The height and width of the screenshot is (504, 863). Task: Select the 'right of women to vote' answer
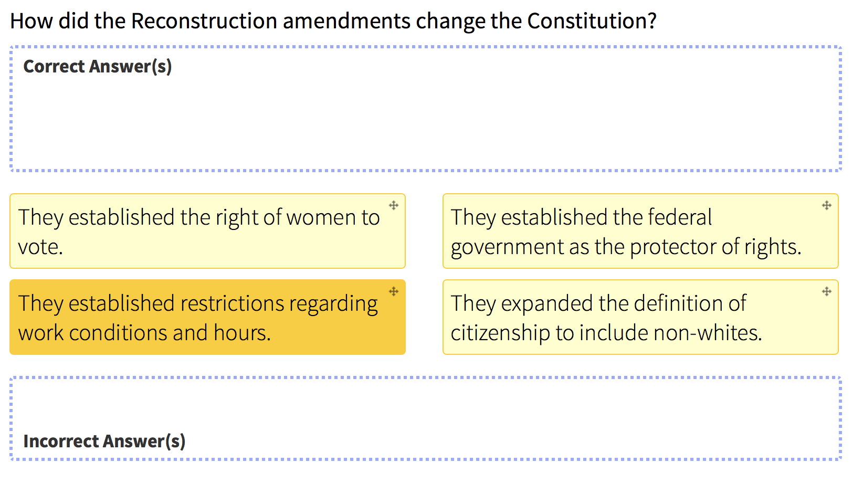207,231
